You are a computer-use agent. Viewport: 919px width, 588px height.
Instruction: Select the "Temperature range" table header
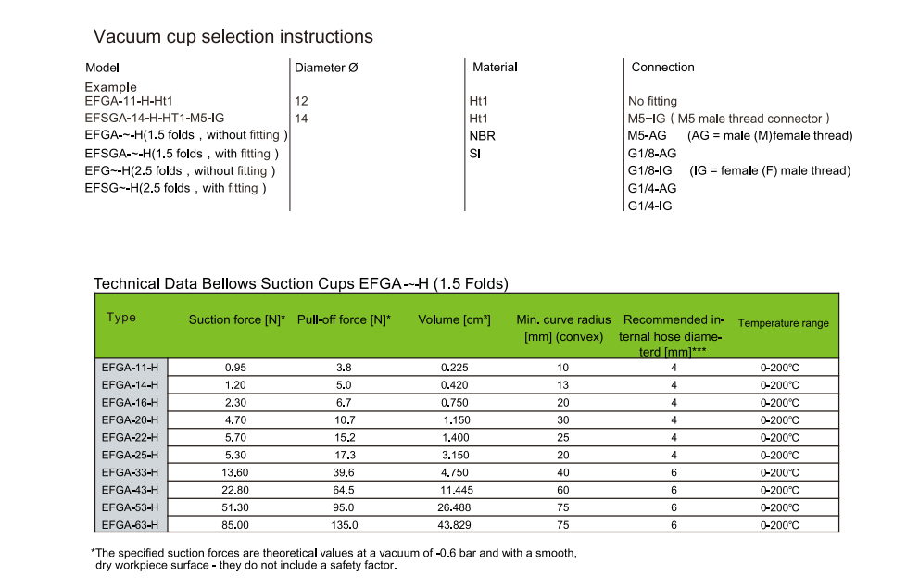[783, 323]
